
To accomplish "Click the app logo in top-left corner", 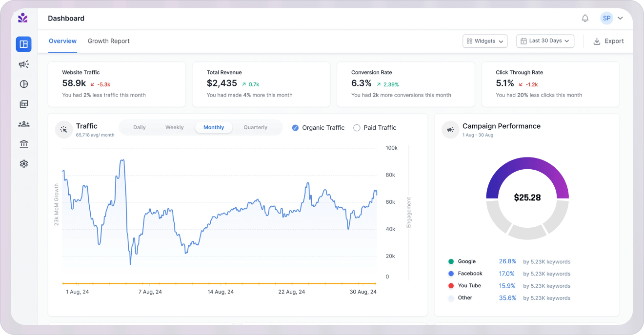I will pos(23,18).
